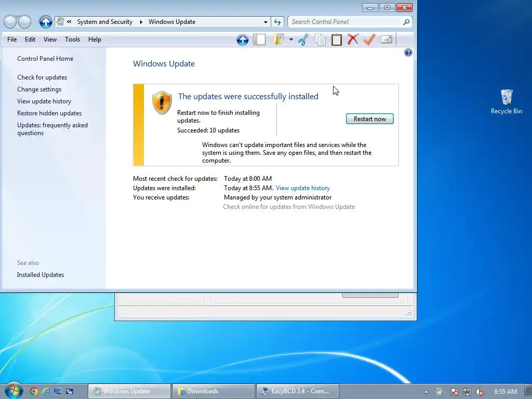This screenshot has height=399, width=532.
Task: Click System and Security breadcrumb
Action: [105, 22]
